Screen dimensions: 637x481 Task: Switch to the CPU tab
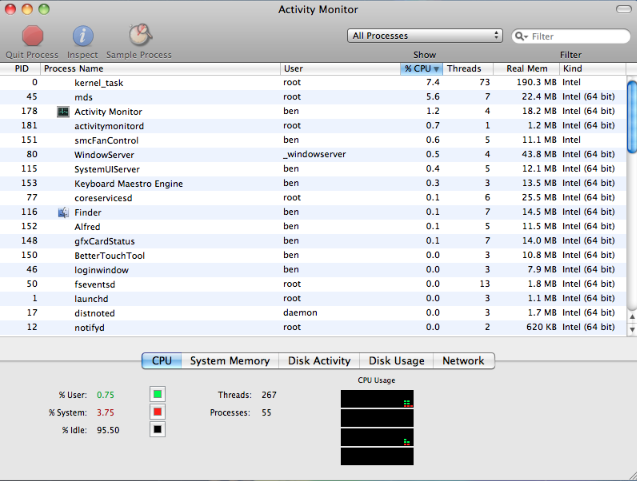(162, 361)
